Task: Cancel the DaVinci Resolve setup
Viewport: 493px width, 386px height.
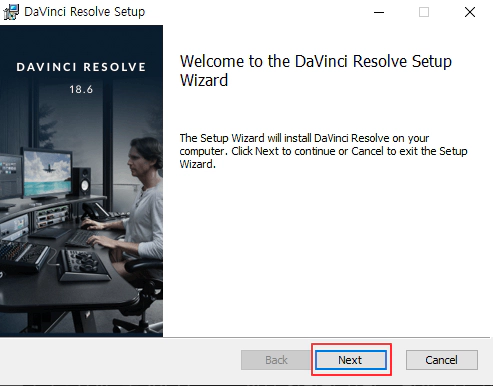Action: [442, 360]
